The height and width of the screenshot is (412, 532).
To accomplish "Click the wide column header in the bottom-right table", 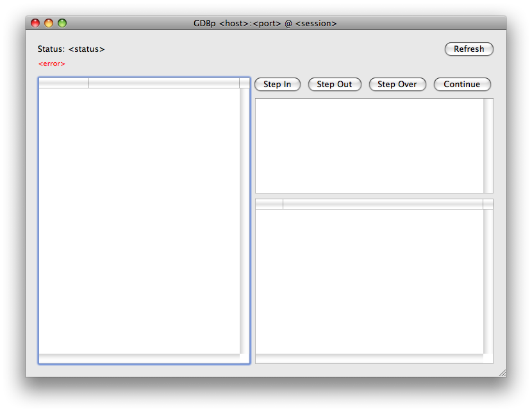I will (x=383, y=204).
